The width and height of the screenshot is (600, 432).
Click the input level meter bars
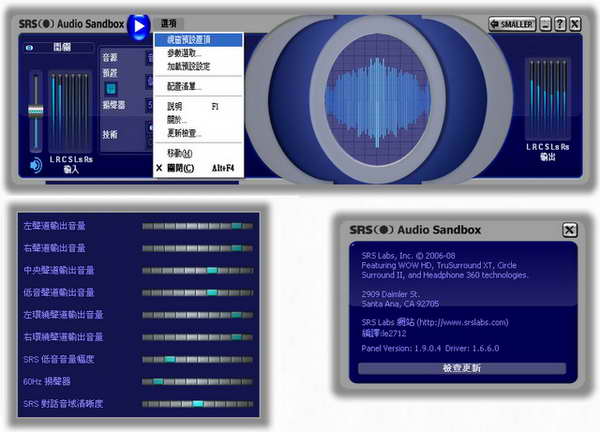tap(70, 112)
